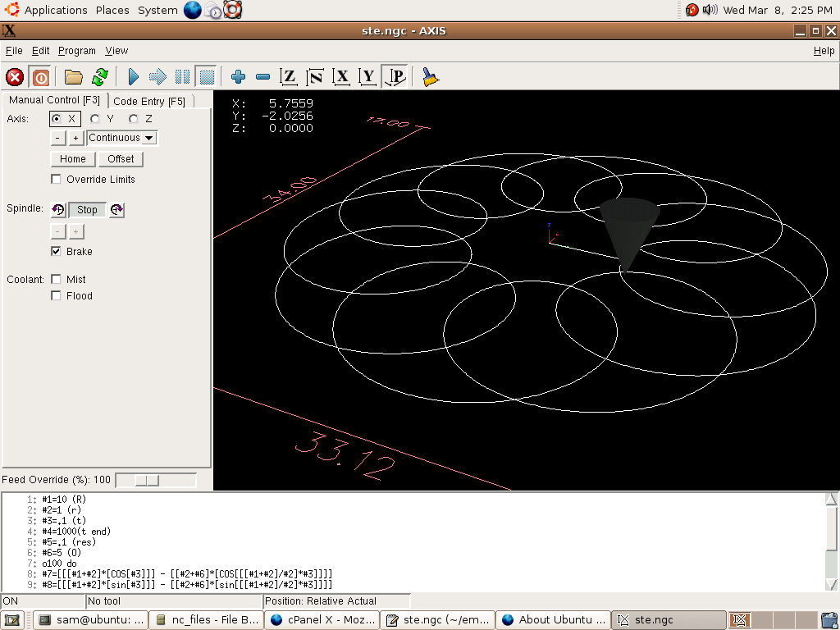Open the View menu
Viewport: 840px width, 630px height.
[116, 50]
